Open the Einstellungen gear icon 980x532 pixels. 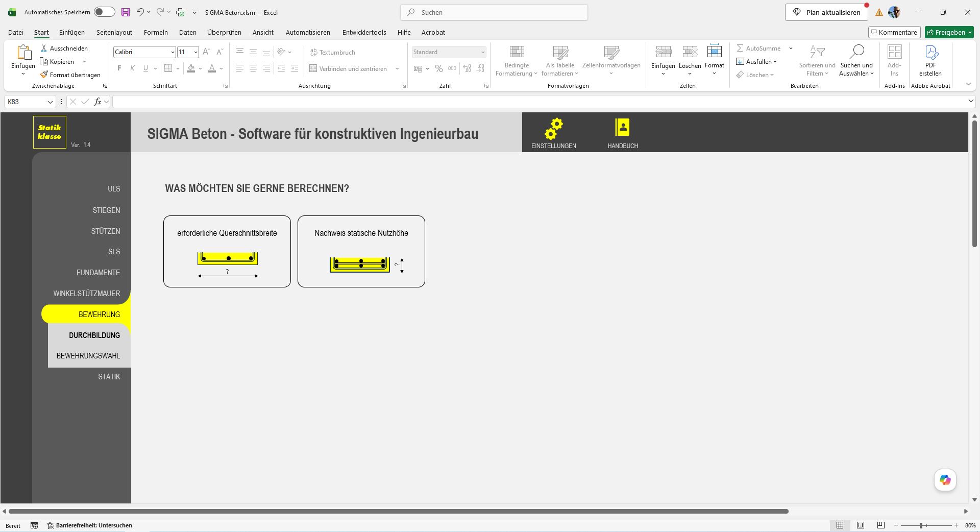[553, 129]
